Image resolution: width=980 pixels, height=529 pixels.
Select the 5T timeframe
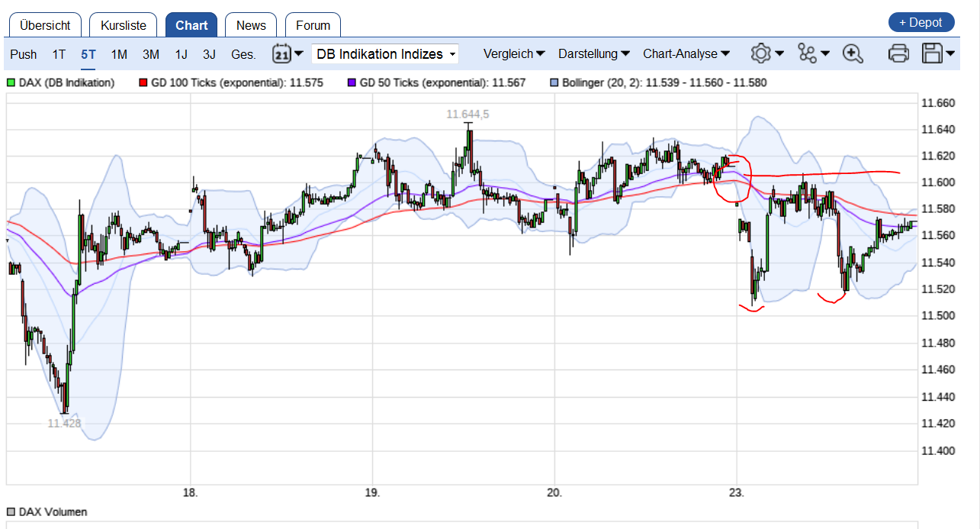pos(88,54)
